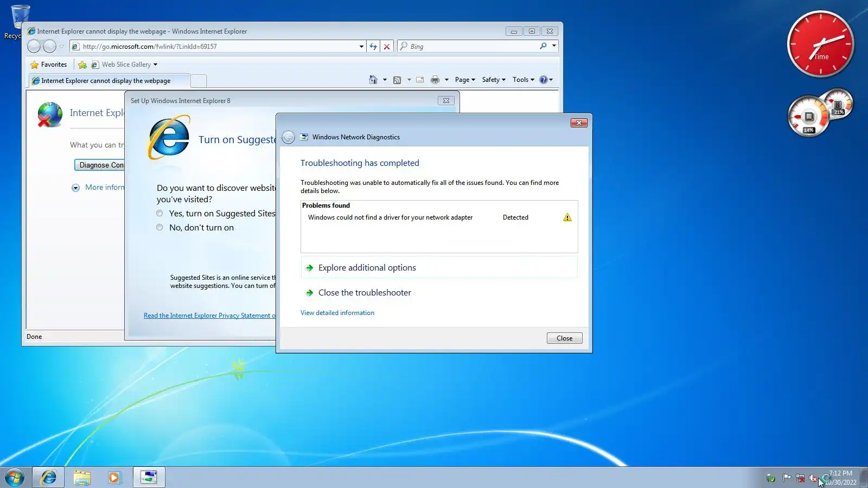Open the Tools menu

pyautogui.click(x=524, y=80)
